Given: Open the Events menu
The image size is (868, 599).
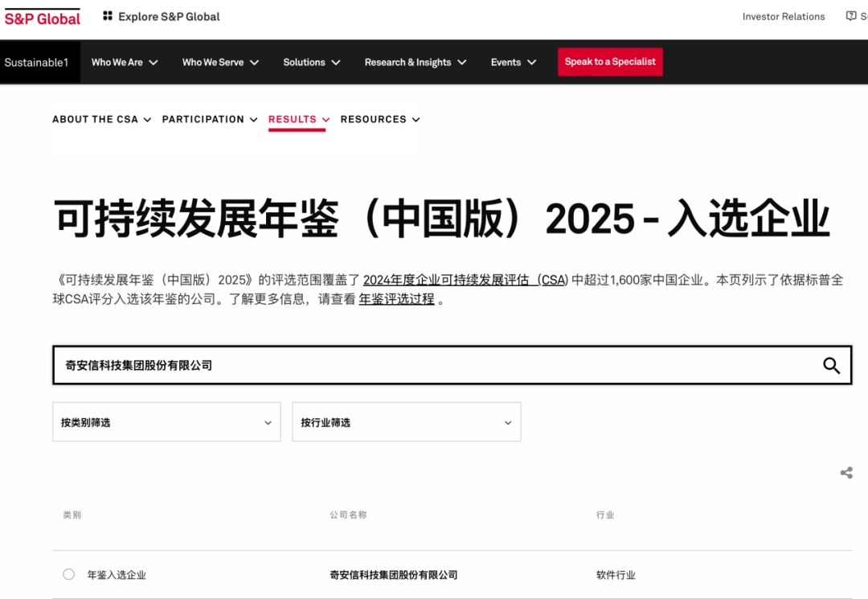Looking at the screenshot, I should click(x=513, y=62).
